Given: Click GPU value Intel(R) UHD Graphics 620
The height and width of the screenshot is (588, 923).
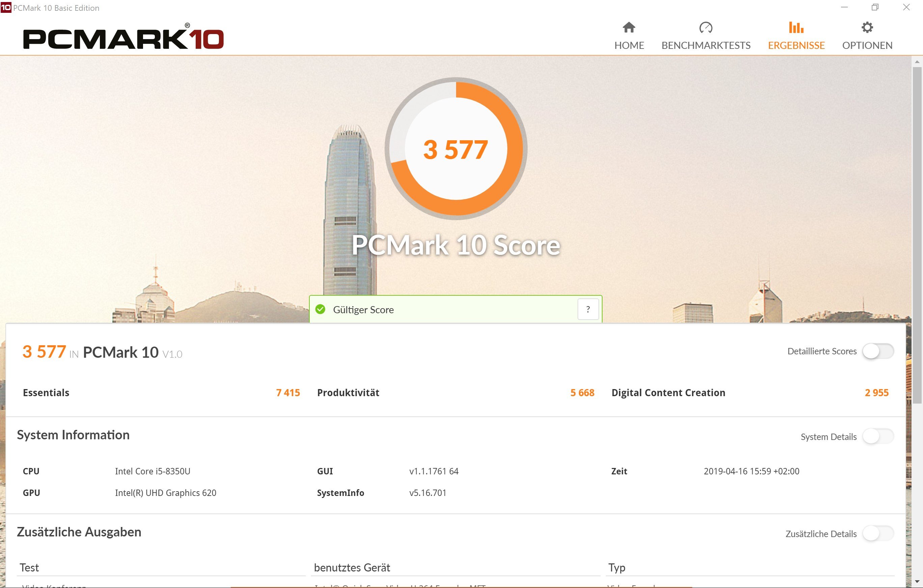Looking at the screenshot, I should coord(166,493).
